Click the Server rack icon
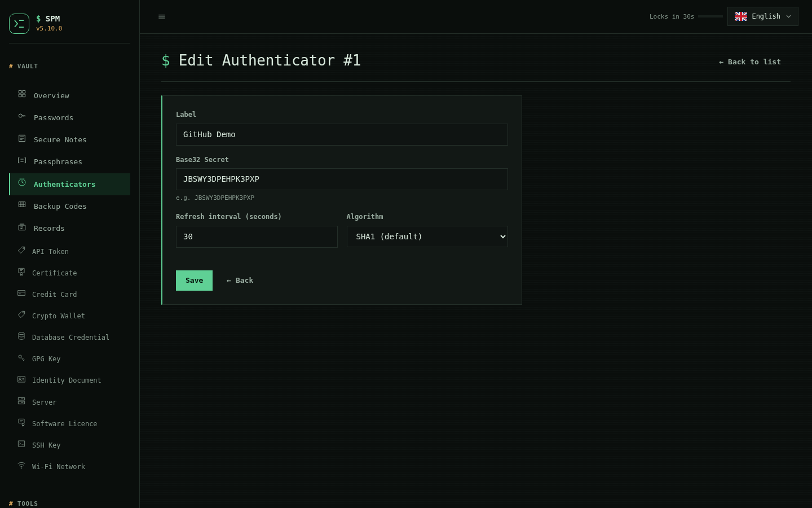 (21, 401)
